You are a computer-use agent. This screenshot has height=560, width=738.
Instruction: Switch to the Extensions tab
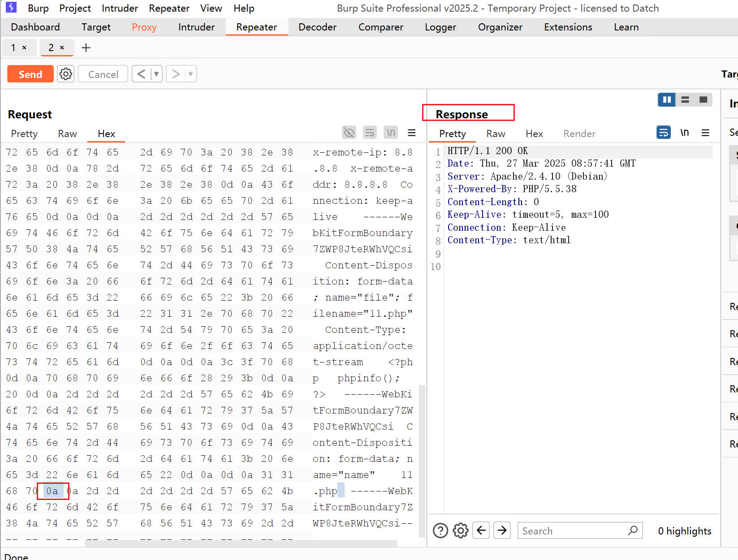568,27
